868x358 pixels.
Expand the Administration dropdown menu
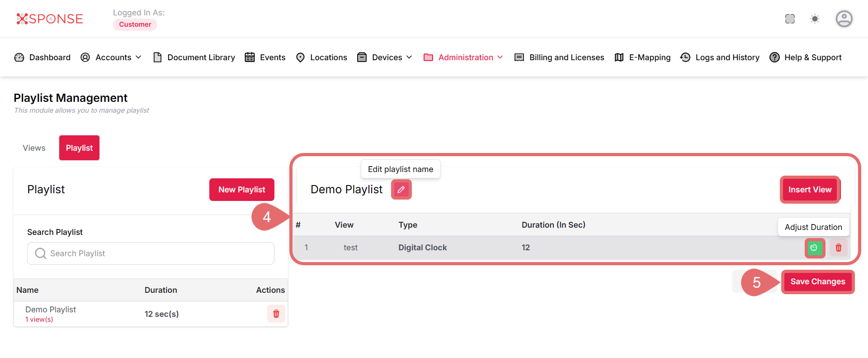point(463,57)
